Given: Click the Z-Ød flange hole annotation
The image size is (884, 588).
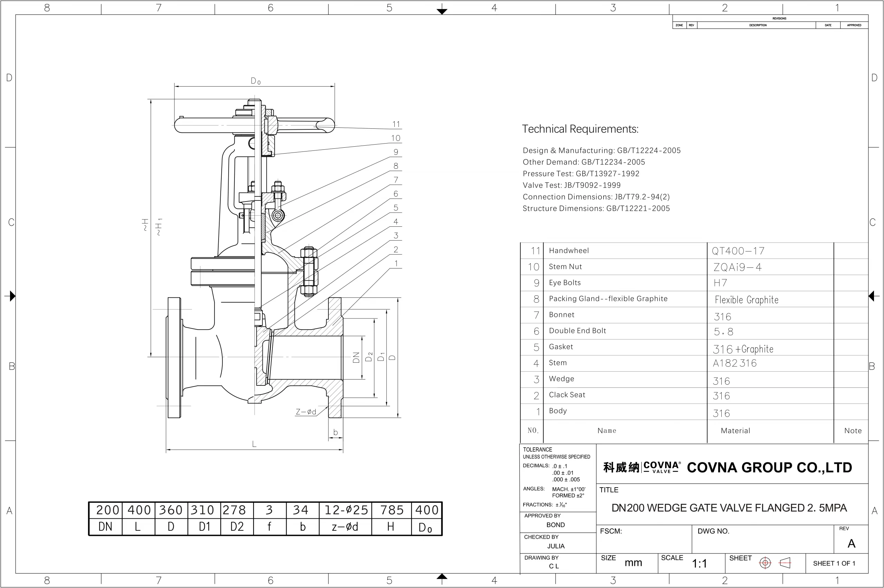Looking at the screenshot, I should coord(306,412).
